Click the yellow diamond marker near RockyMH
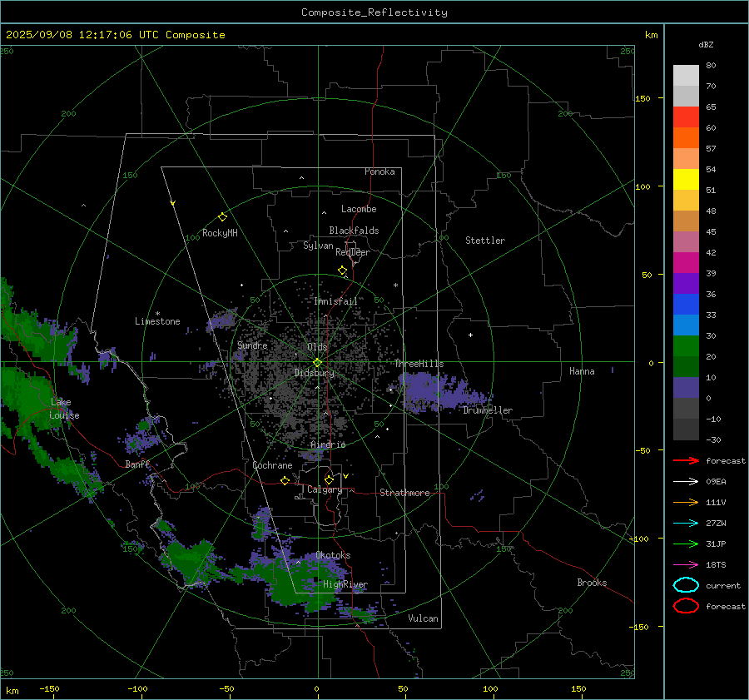This screenshot has height=700, width=749. (222, 217)
